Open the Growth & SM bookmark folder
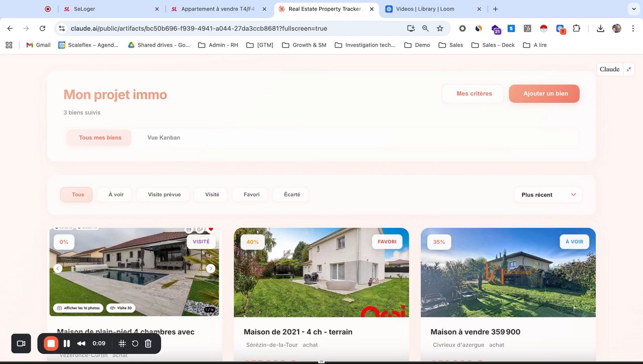 tap(304, 45)
